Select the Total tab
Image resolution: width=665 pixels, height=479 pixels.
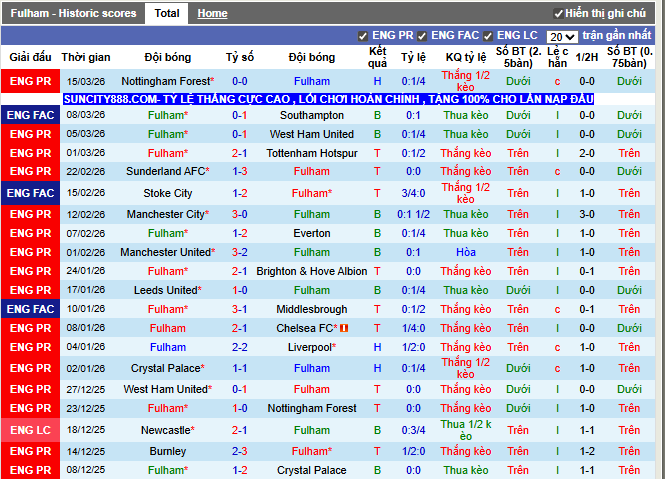[167, 14]
